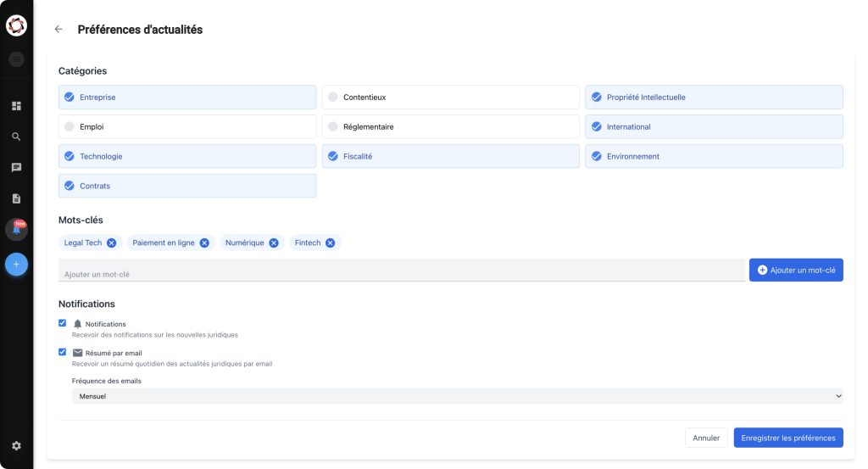Open settings gear at sidebar bottom
The width and height of the screenshot is (868, 469).
pos(16,445)
